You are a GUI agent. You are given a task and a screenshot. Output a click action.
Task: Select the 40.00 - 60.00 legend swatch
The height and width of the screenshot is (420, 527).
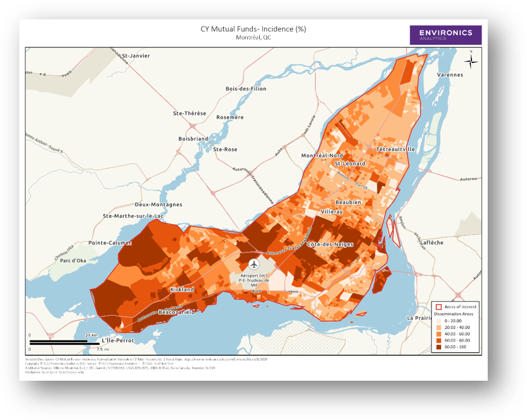[439, 334]
